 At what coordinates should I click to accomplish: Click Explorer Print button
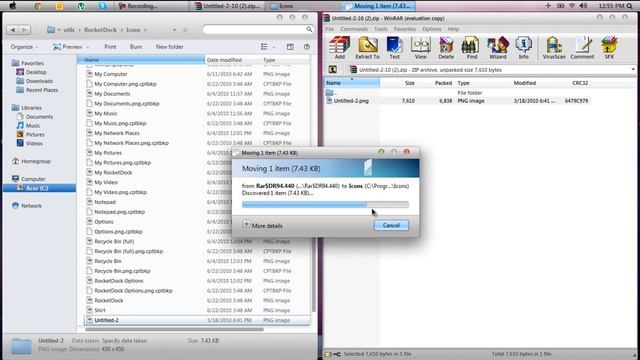click(x=110, y=47)
